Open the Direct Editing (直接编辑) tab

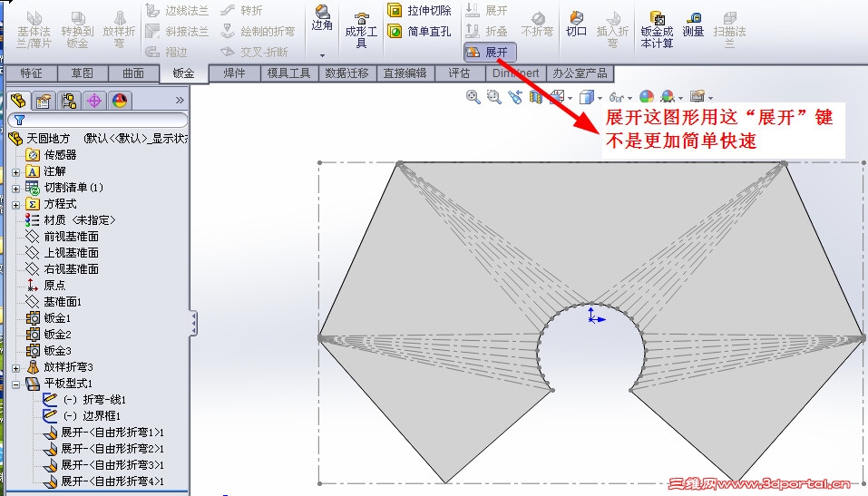pyautogui.click(x=405, y=73)
